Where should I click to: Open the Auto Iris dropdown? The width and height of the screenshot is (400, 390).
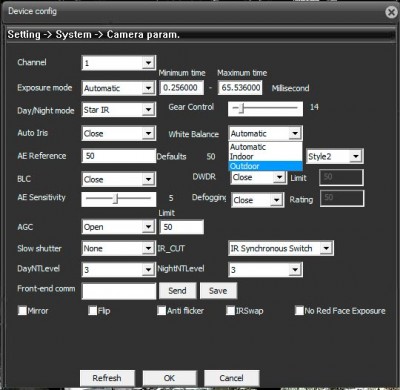(148, 133)
